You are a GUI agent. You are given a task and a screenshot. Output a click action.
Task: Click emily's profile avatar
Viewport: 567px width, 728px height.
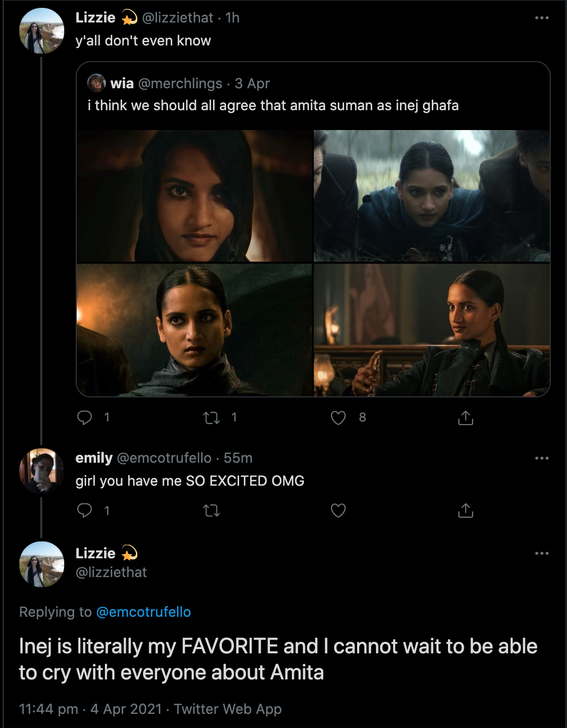(41, 471)
